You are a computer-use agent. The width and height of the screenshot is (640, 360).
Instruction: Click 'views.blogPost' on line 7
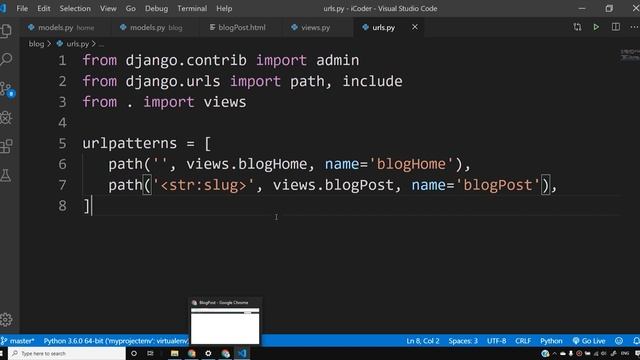point(333,185)
